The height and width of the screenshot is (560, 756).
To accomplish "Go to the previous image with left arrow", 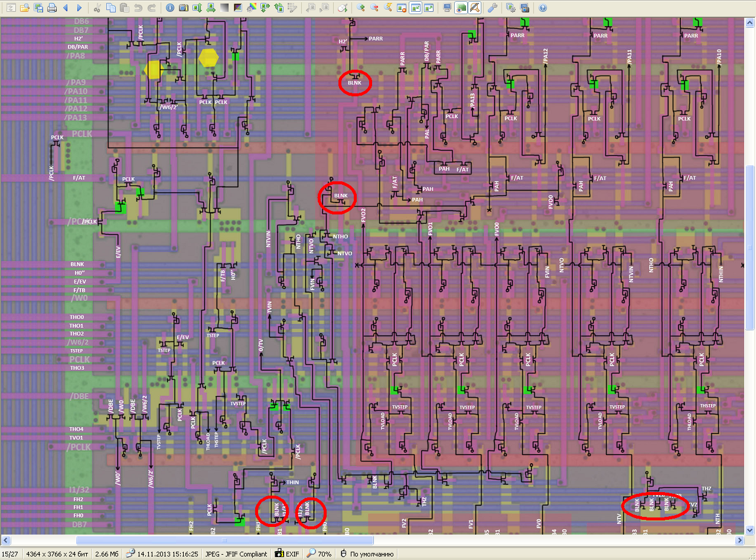I will [x=66, y=8].
